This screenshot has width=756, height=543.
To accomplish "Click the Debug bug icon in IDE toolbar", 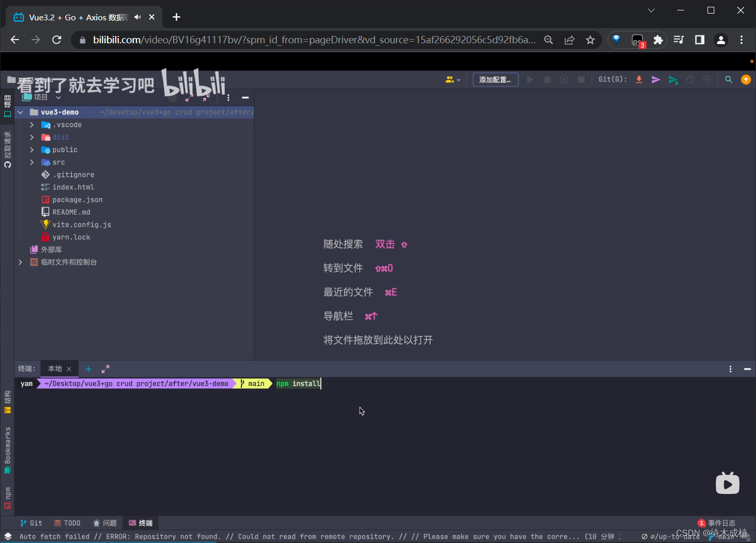I will click(547, 80).
